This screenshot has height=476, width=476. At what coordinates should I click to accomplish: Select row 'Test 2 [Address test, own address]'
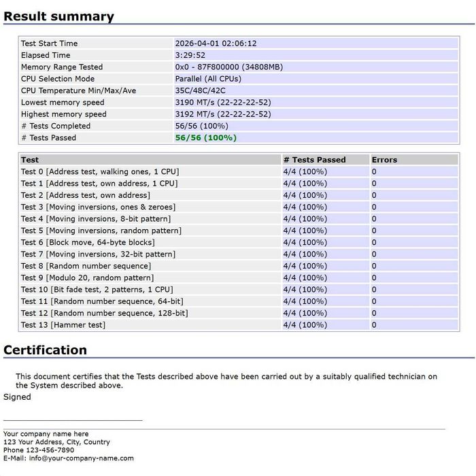coord(239,196)
